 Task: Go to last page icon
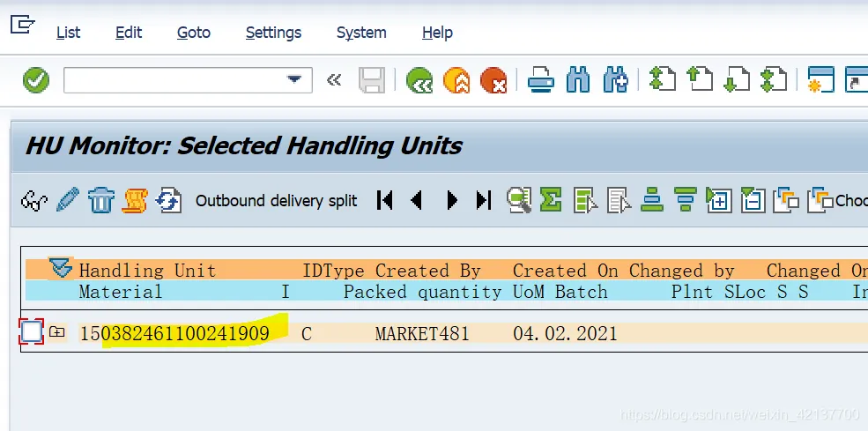point(774,79)
